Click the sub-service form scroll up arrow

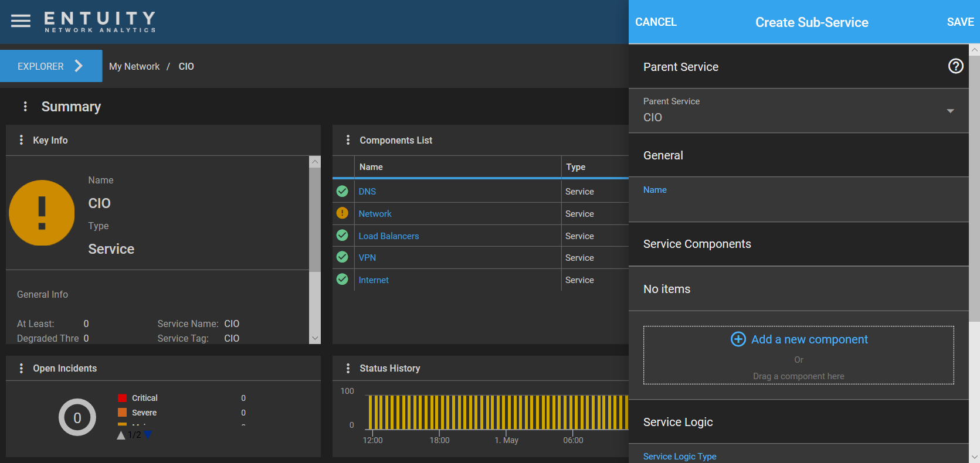click(x=974, y=50)
